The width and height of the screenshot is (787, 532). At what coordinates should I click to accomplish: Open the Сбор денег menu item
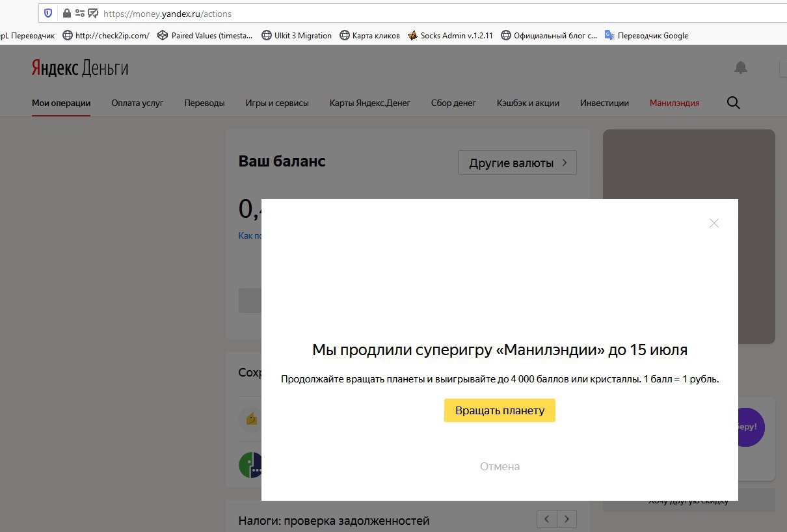pyautogui.click(x=453, y=103)
